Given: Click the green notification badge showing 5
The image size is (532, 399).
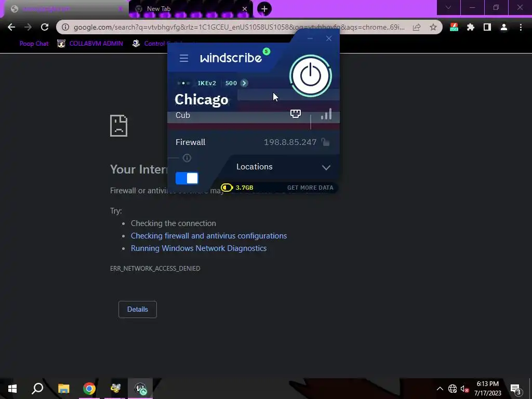Looking at the screenshot, I should [267, 51].
